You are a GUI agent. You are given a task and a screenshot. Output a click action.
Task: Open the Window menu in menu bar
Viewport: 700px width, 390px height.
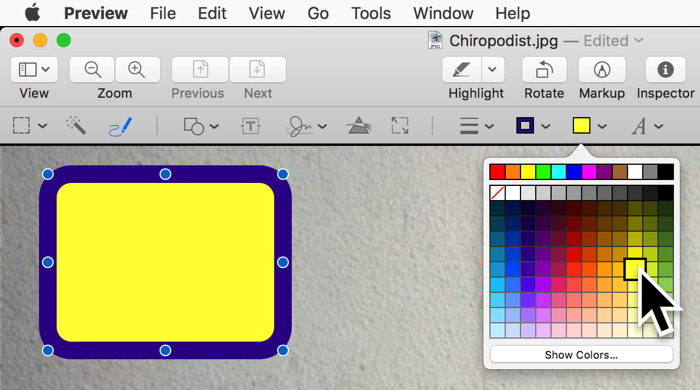[x=443, y=13]
